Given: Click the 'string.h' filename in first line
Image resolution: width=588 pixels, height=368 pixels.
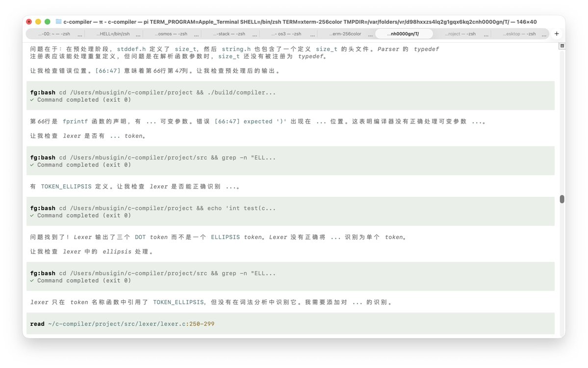Looking at the screenshot, I should [x=236, y=49].
